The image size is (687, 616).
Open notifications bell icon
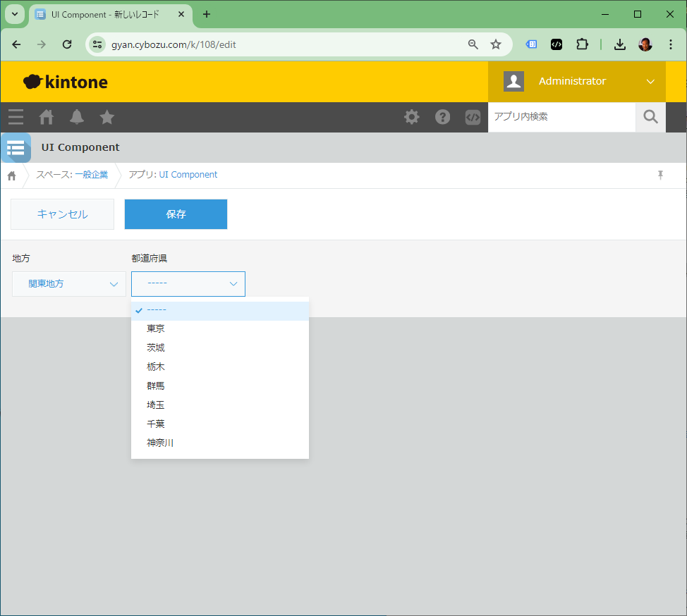[x=77, y=117]
